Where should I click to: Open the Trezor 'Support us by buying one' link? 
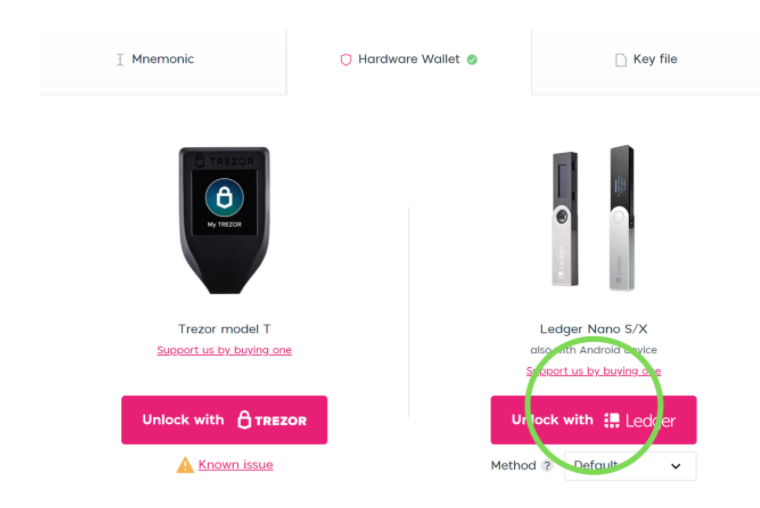(224, 350)
